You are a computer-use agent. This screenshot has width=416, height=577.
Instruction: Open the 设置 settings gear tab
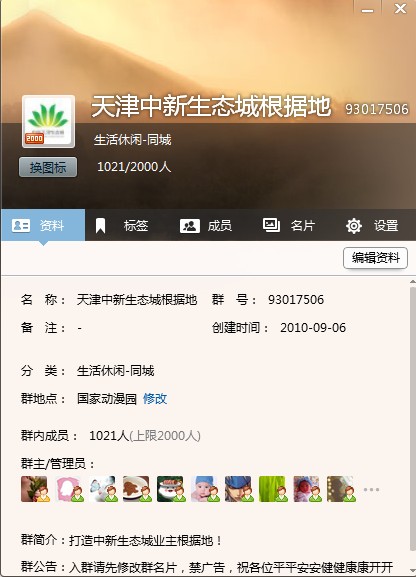(x=373, y=225)
